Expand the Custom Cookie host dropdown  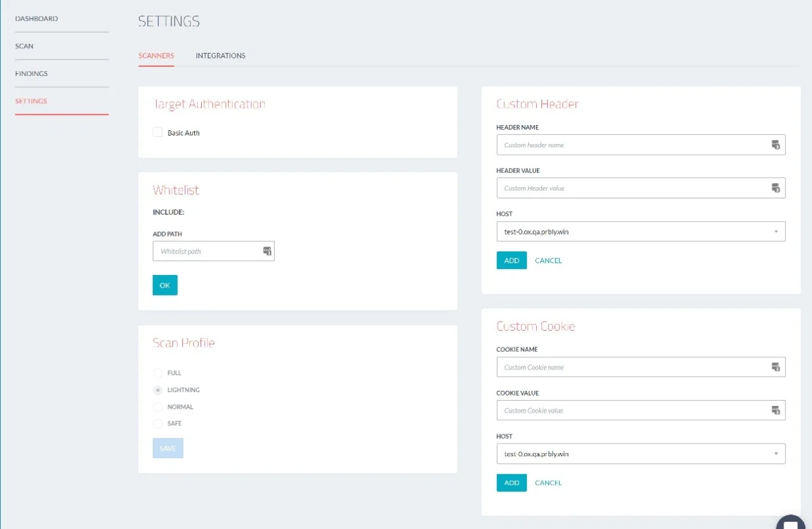pos(641,454)
